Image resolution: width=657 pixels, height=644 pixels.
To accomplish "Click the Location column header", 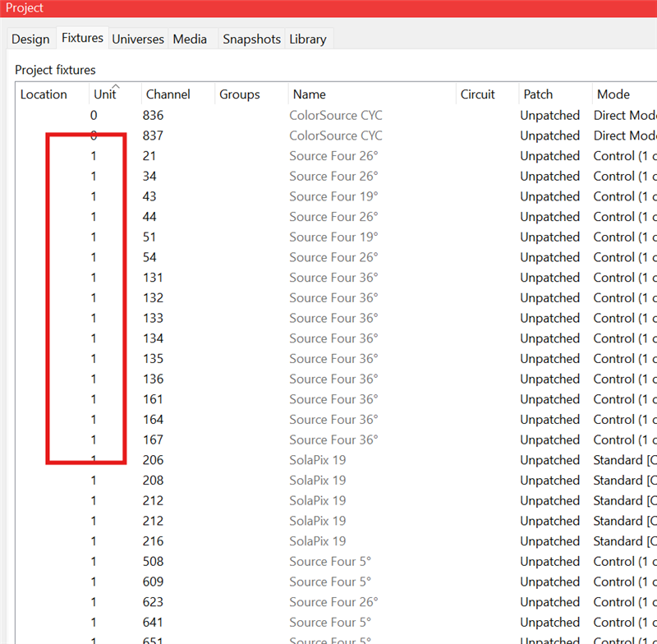I will pos(44,94).
